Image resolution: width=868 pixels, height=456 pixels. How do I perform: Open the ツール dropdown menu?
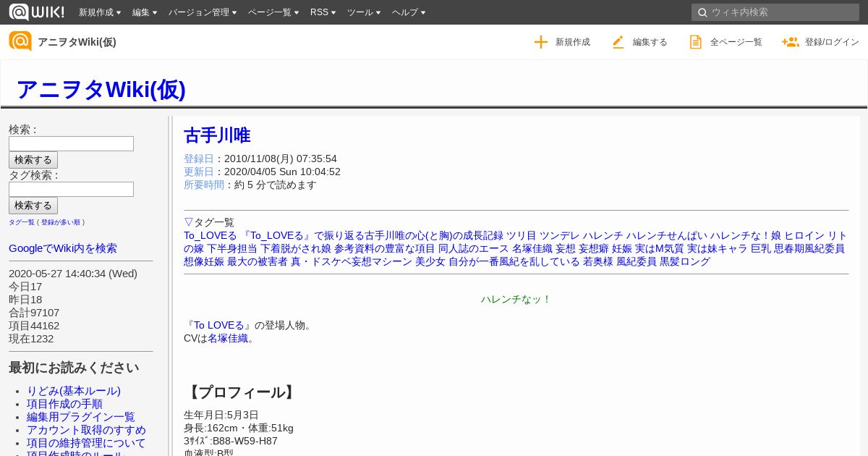click(x=364, y=12)
